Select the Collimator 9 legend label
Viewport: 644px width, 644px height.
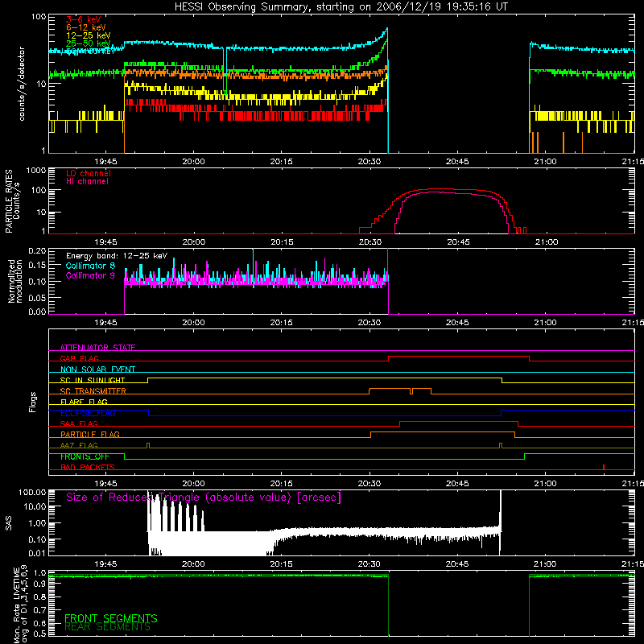coord(90,275)
